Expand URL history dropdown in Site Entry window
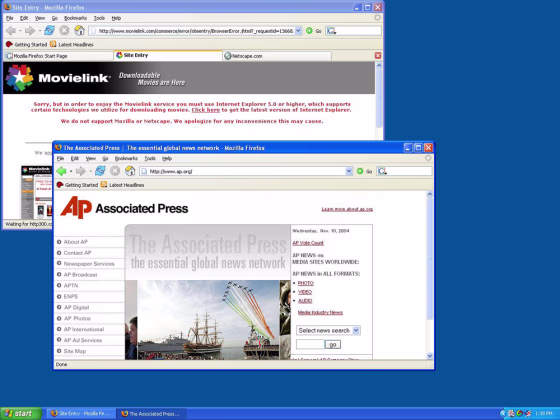This screenshot has height=420, width=560. coord(298,31)
